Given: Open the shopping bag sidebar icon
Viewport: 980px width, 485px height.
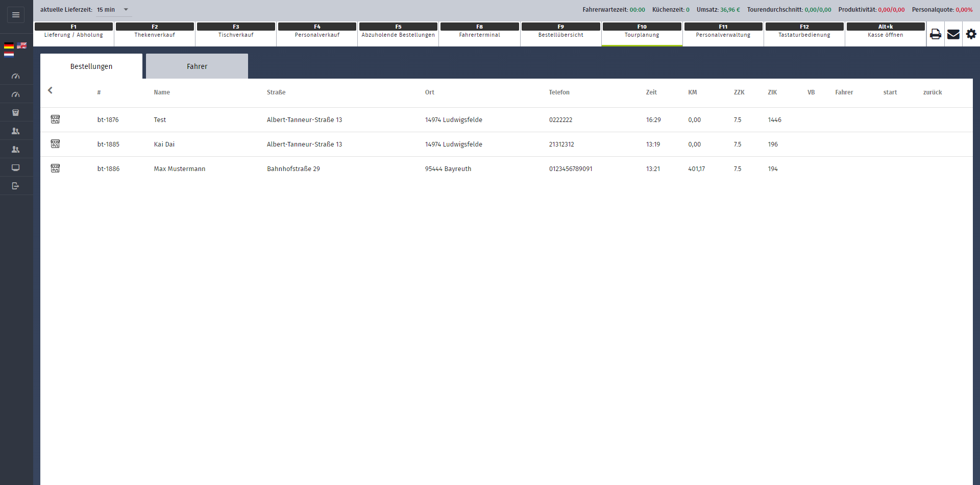Looking at the screenshot, I should (x=16, y=113).
